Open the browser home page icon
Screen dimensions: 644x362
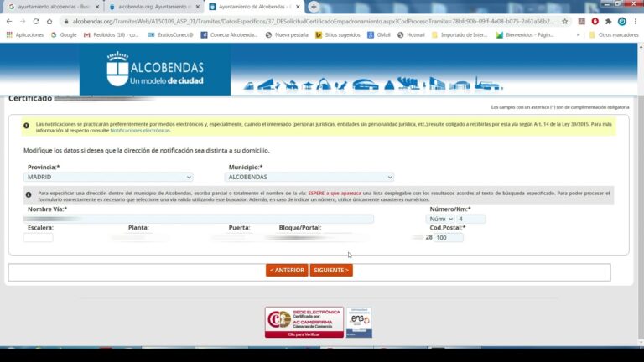click(x=49, y=21)
